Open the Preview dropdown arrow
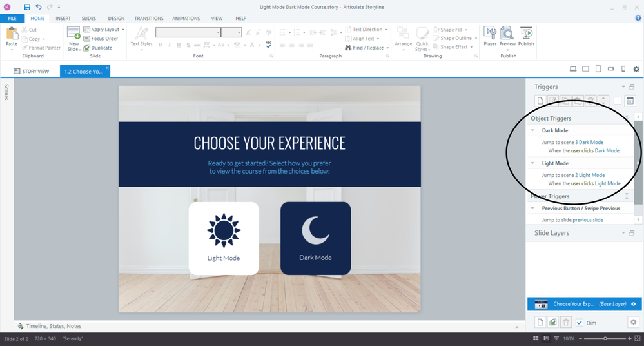 (507, 50)
